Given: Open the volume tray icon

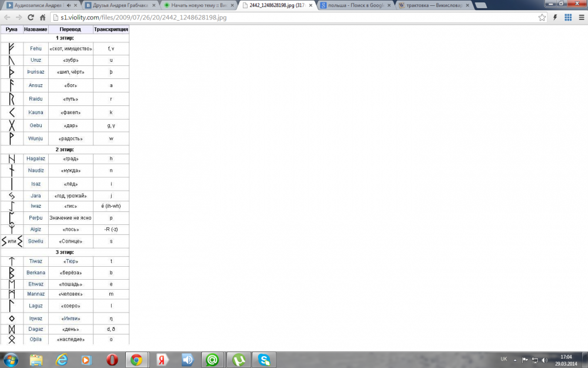Looking at the screenshot, I should (x=544, y=360).
